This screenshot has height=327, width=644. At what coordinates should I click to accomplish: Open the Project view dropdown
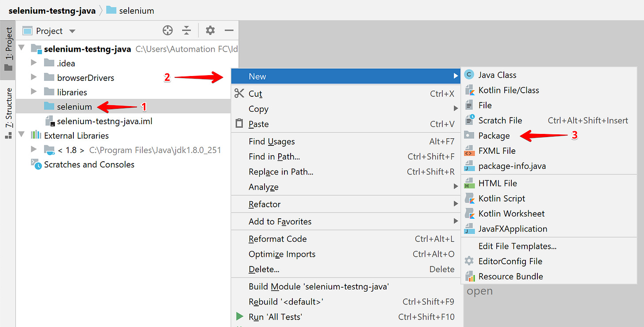click(x=73, y=31)
